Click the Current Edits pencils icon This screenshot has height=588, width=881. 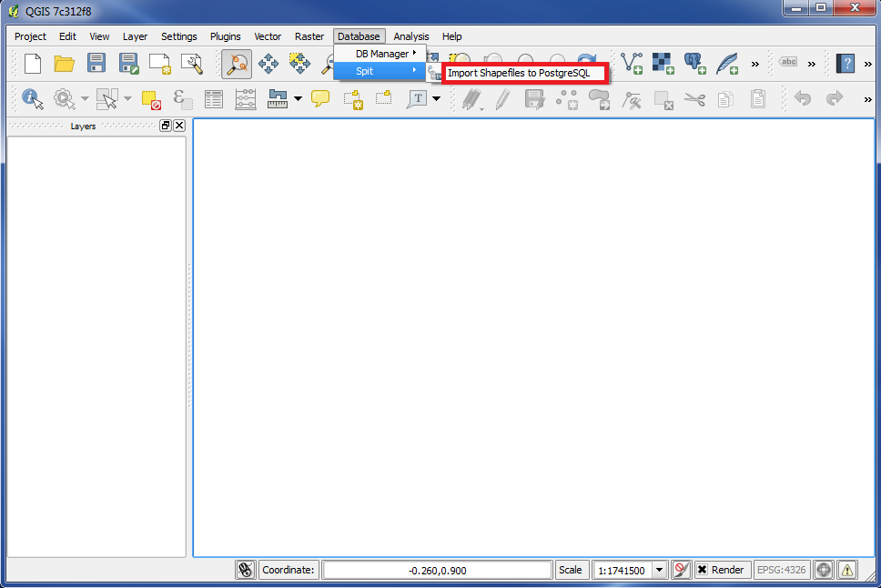click(472, 99)
